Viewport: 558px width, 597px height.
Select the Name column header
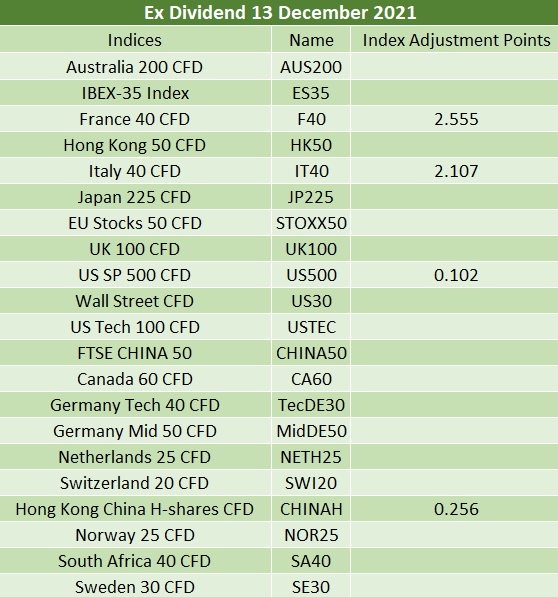pyautogui.click(x=311, y=40)
